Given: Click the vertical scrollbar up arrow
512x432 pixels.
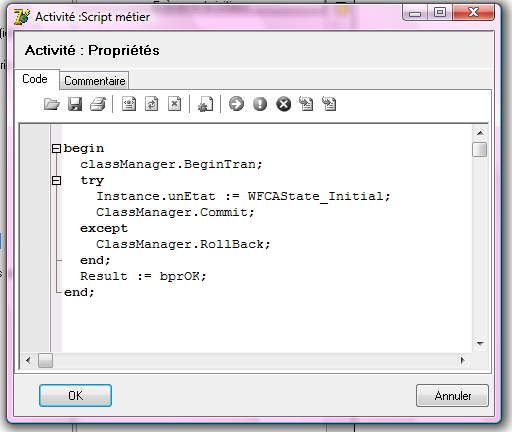Looking at the screenshot, I should 480,133.
